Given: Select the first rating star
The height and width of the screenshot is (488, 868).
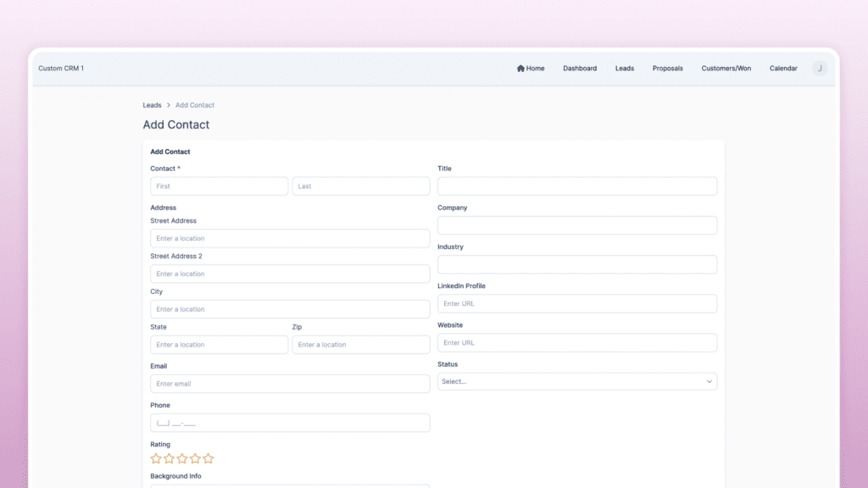Looking at the screenshot, I should (x=156, y=458).
